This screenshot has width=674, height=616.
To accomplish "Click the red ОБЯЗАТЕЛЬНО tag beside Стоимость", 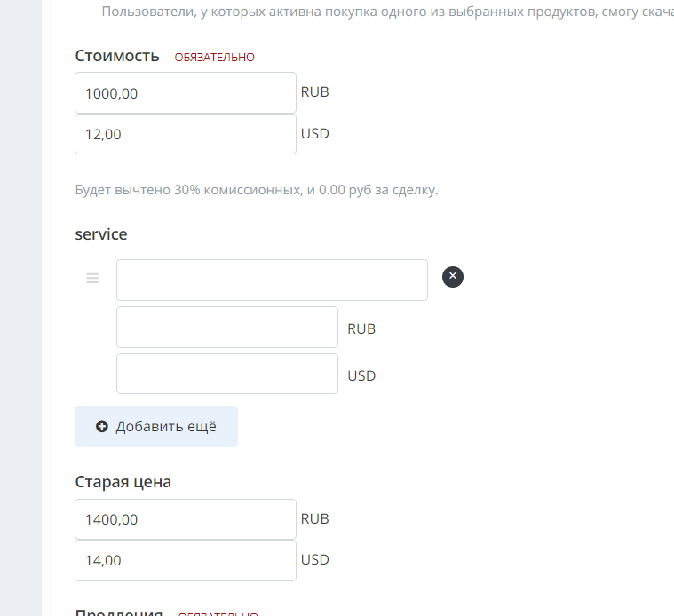I will coord(215,58).
